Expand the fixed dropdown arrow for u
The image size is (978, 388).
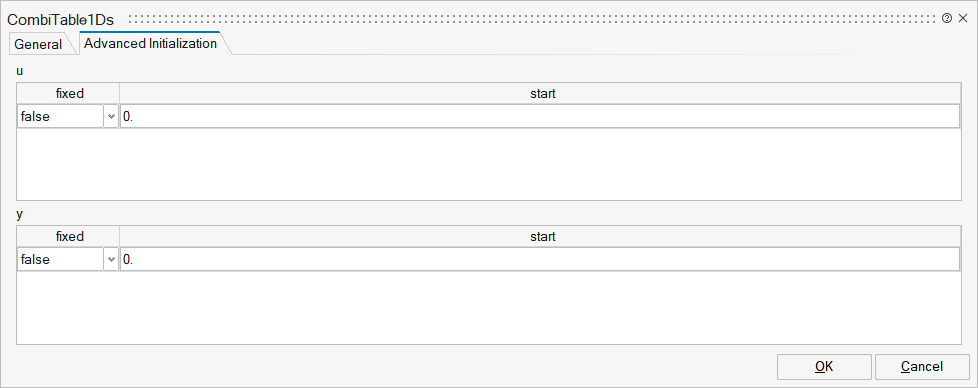pos(112,117)
